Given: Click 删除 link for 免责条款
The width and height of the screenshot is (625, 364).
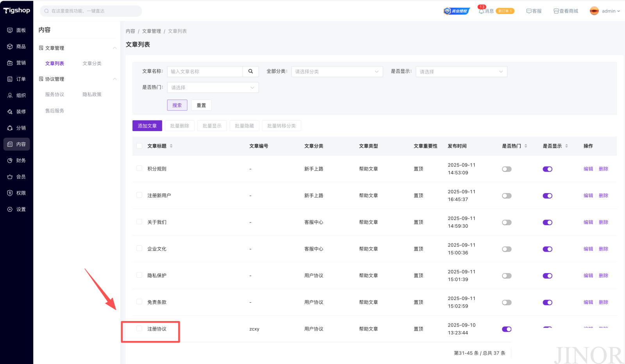Looking at the screenshot, I should click(x=604, y=302).
